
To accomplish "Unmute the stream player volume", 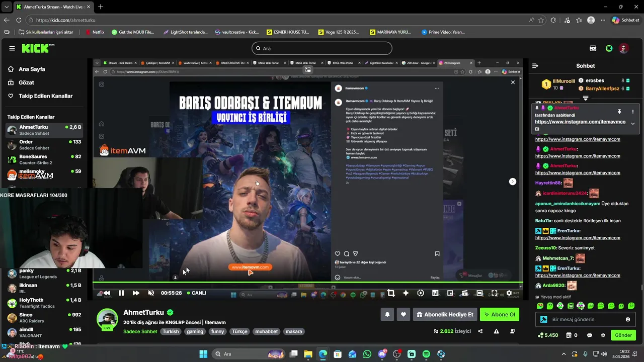I will [151, 293].
